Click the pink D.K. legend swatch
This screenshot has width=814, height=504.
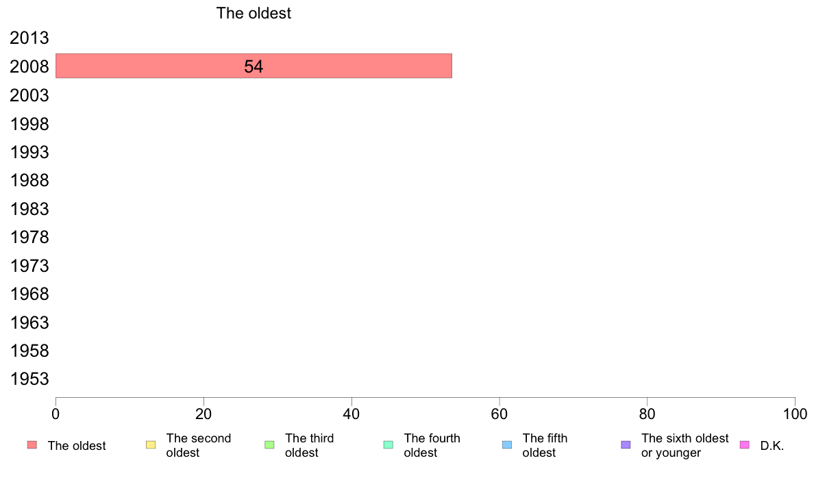coord(744,445)
